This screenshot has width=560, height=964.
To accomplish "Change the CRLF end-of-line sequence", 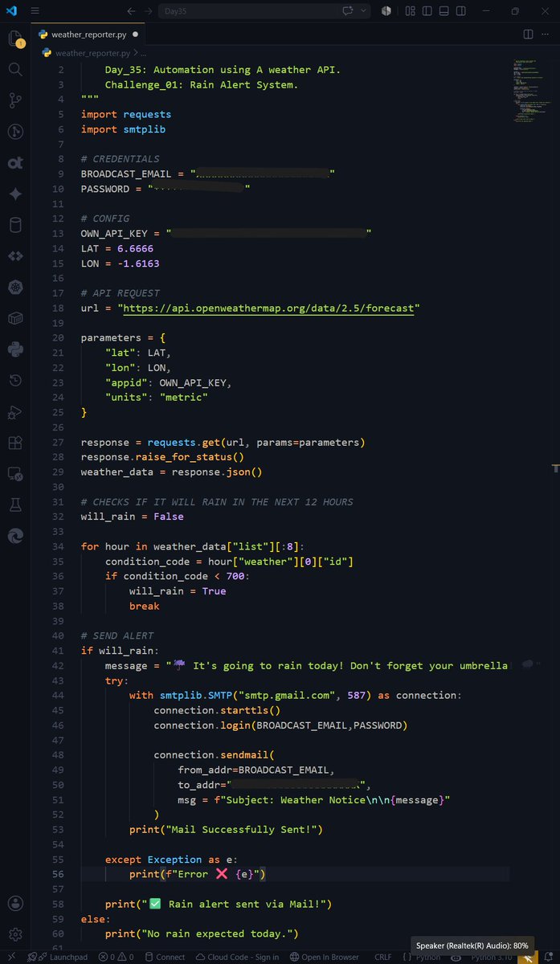I will (383, 957).
